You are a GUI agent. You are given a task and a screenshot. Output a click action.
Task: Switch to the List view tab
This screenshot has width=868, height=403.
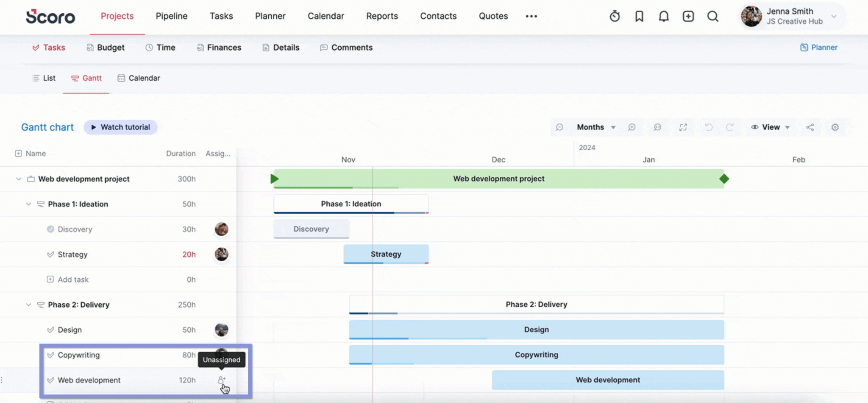44,78
